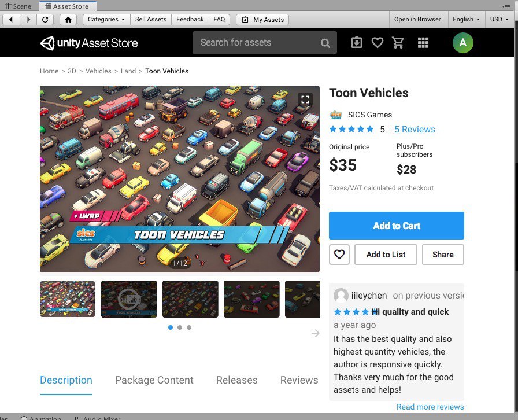
Task: Select the video preview thumbnail
Action: click(x=129, y=299)
